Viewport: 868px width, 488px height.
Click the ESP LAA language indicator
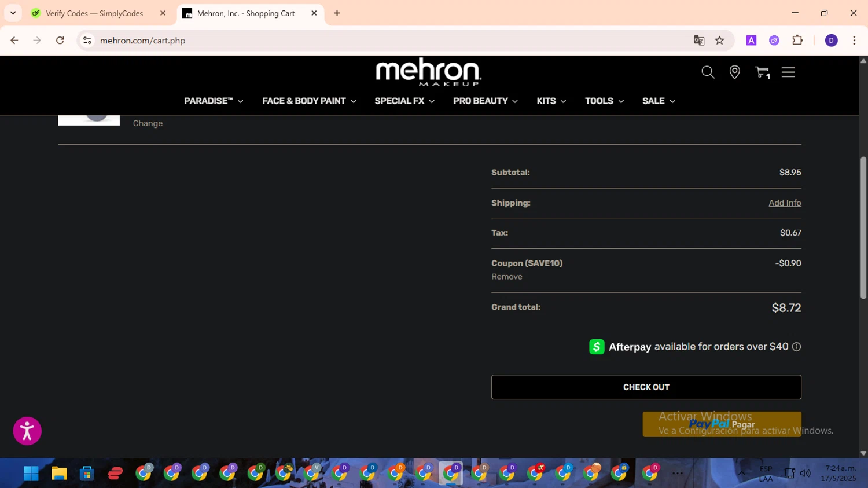coord(766,474)
